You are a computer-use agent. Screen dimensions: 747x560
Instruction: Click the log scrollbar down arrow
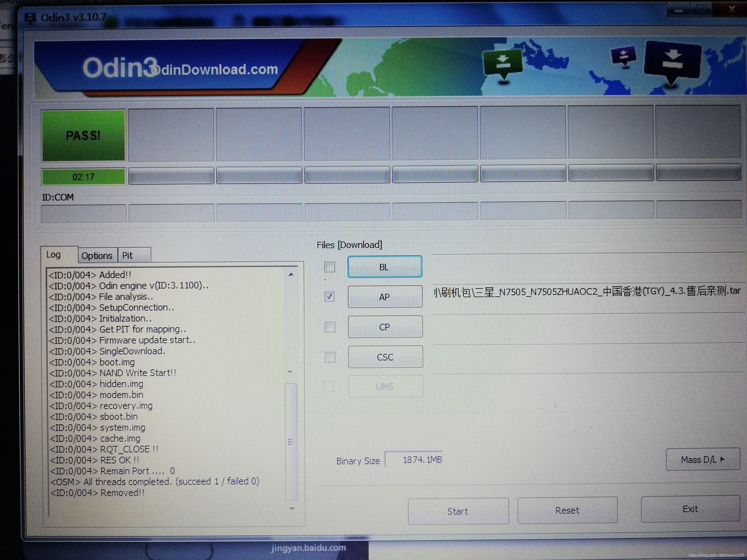(x=292, y=509)
